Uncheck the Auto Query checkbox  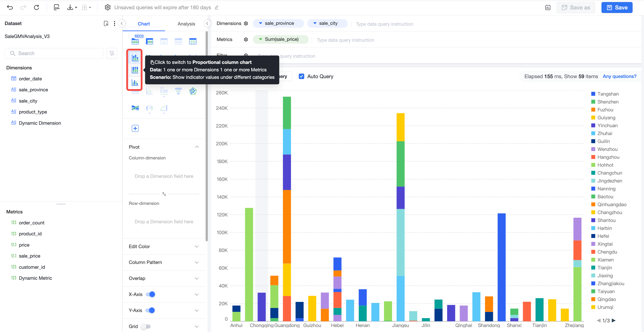[301, 76]
